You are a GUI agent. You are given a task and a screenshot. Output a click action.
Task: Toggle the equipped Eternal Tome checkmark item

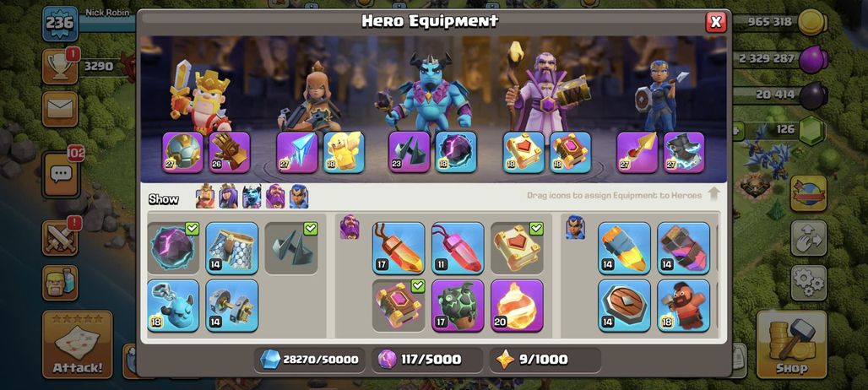(517, 248)
